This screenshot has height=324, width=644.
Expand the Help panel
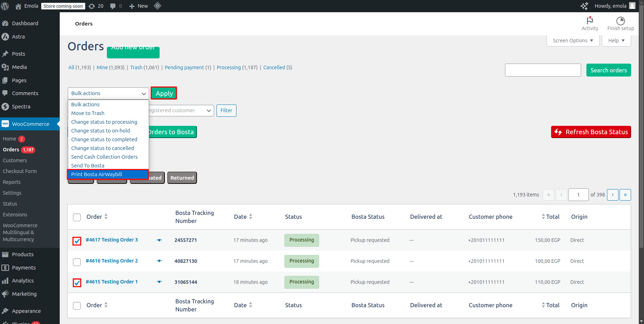[x=616, y=41]
